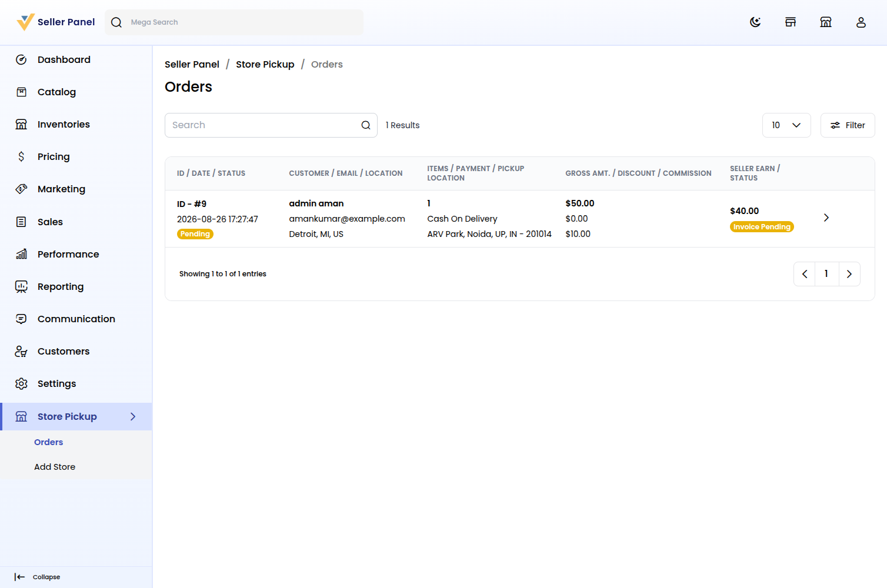
Task: Click date 2026-08-26 17:27:47
Action: click(x=218, y=219)
